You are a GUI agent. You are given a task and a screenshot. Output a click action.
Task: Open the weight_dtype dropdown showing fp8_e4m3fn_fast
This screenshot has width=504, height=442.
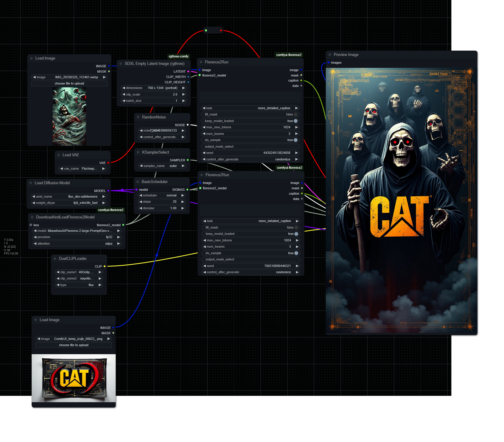coord(69,203)
